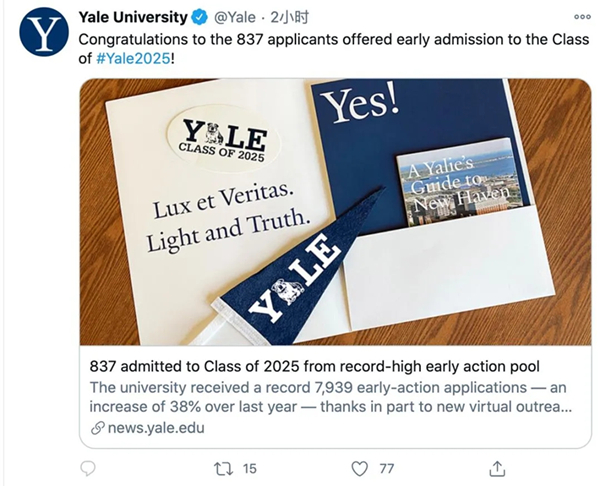600x486 pixels.
Task: Like the tweet with the heart icon
Action: pyautogui.click(x=361, y=468)
